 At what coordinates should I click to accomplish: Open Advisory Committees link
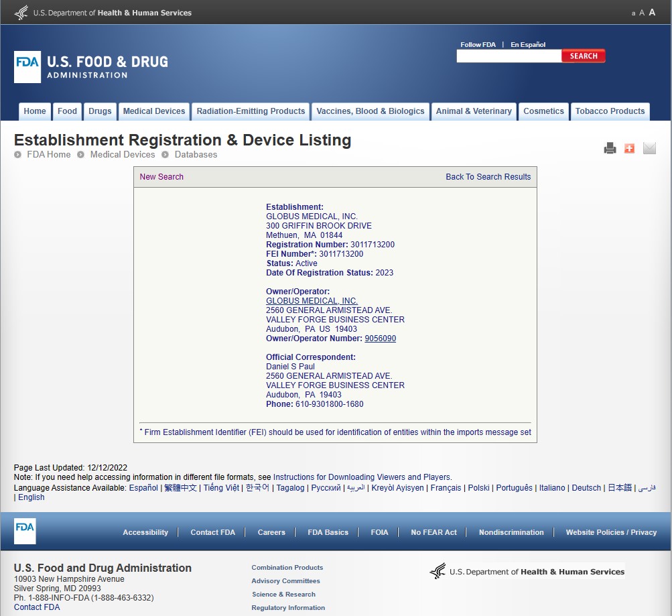click(x=286, y=581)
